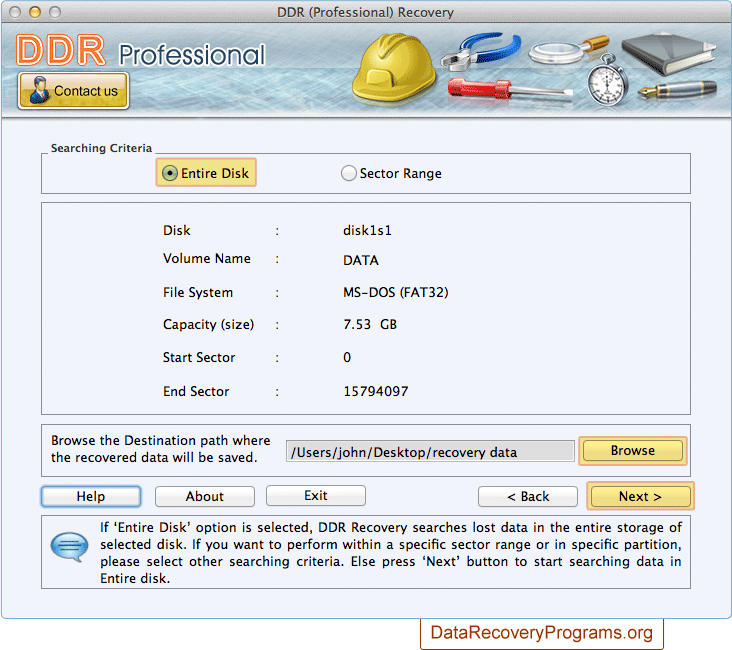Click the destination path input field
This screenshot has width=732, height=650.
click(430, 452)
